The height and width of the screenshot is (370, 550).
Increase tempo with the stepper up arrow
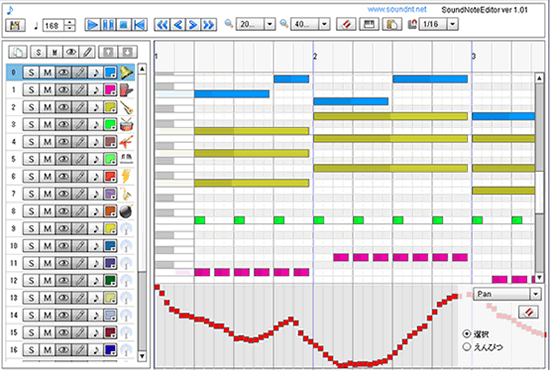point(70,22)
